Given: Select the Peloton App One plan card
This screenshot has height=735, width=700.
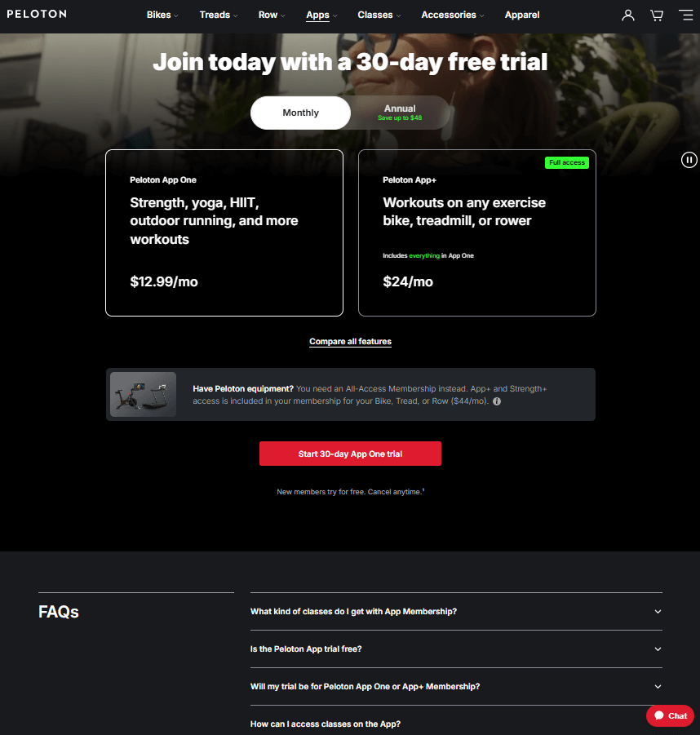Looking at the screenshot, I should tap(224, 232).
